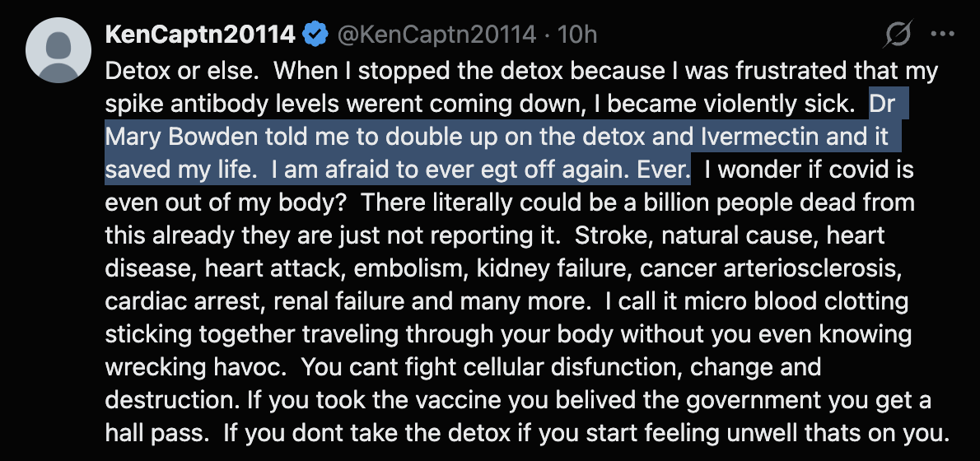980x461 pixels.
Task: Click the slashed-circle icon beside More
Action: pyautogui.click(x=898, y=35)
